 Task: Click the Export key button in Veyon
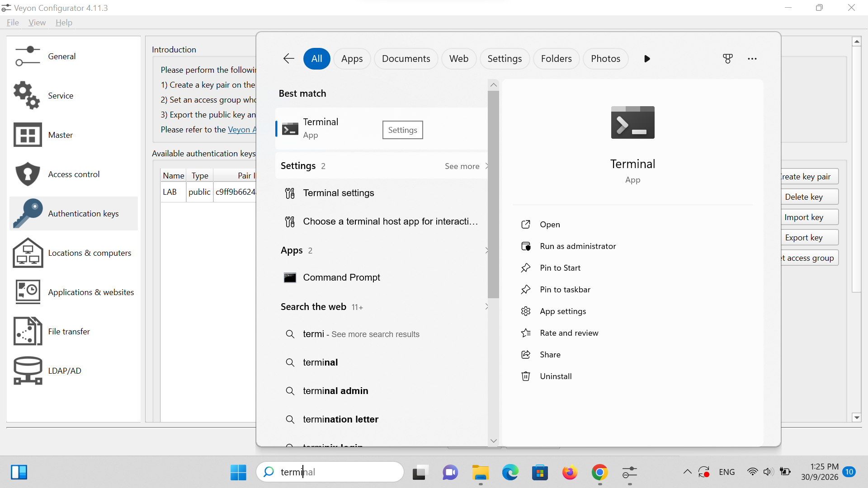809,237
